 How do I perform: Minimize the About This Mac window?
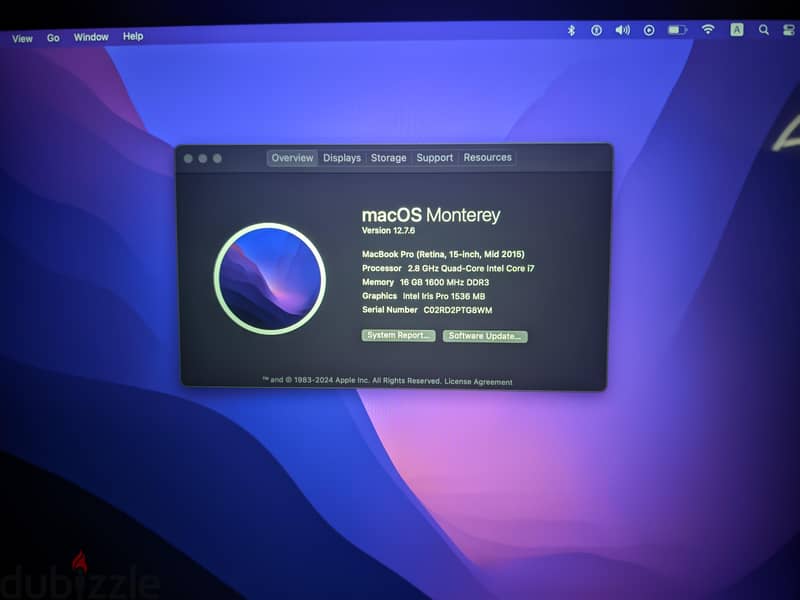click(203, 159)
